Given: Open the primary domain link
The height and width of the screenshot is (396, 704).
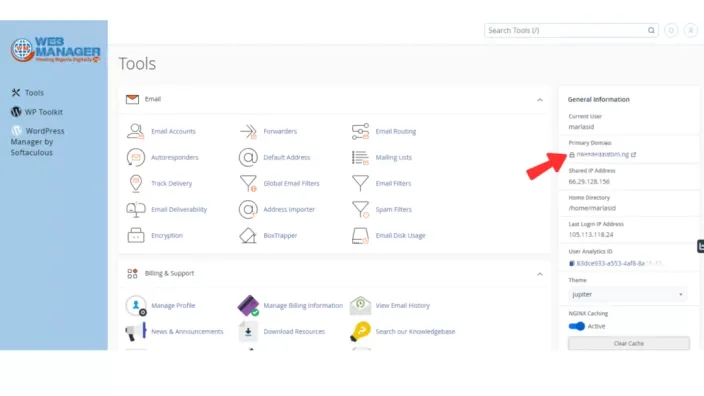Looking at the screenshot, I should point(603,154).
